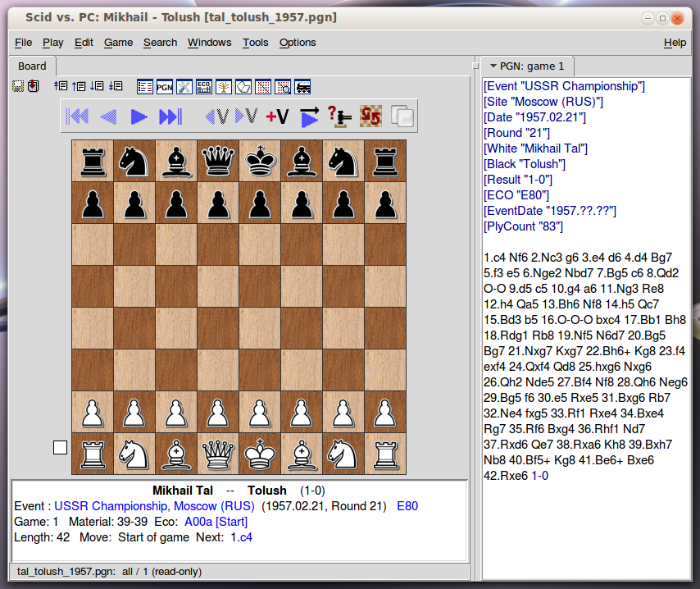
Task: Advance one move forward
Action: coord(139,116)
